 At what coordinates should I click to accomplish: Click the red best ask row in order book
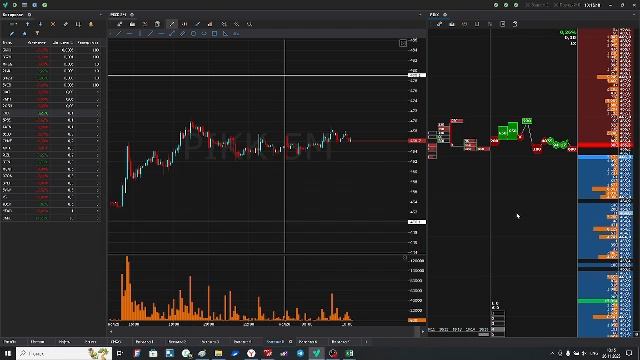click(605, 145)
